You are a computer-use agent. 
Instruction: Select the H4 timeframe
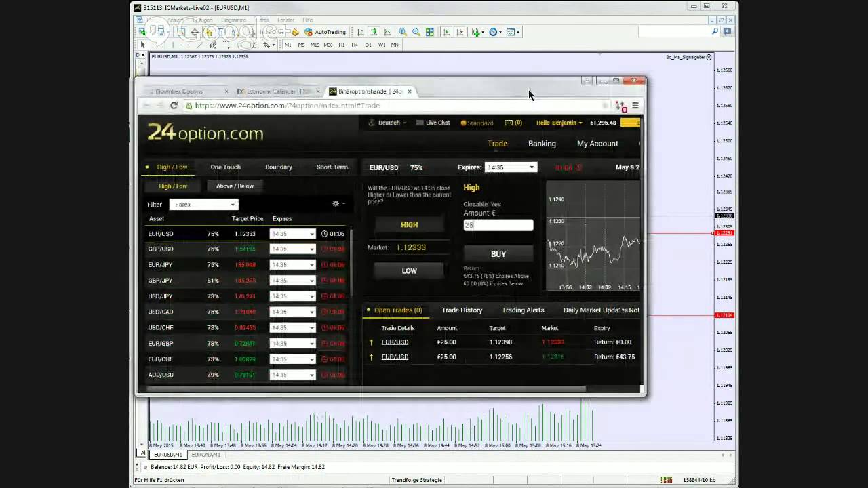tap(355, 45)
